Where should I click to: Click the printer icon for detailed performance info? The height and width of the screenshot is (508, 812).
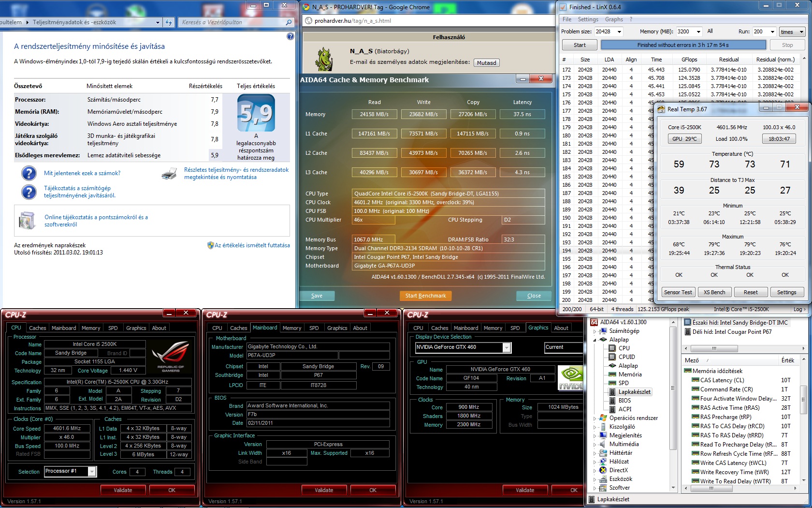(169, 173)
